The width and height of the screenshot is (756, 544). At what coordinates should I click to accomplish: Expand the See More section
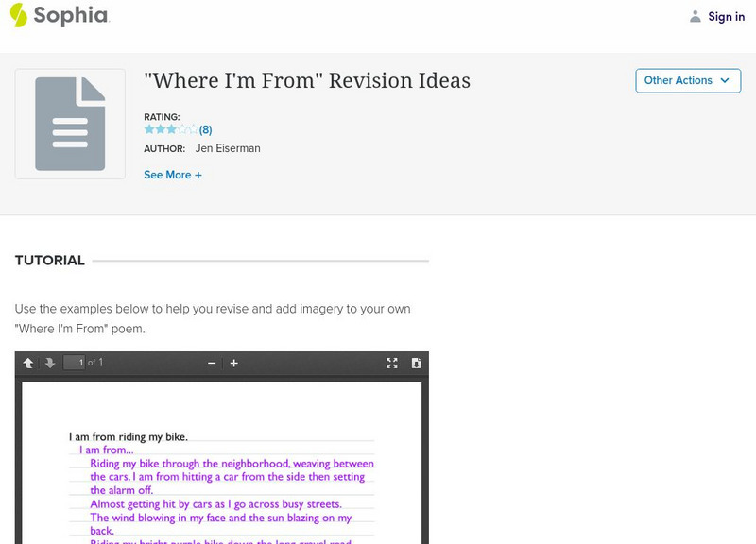click(173, 175)
